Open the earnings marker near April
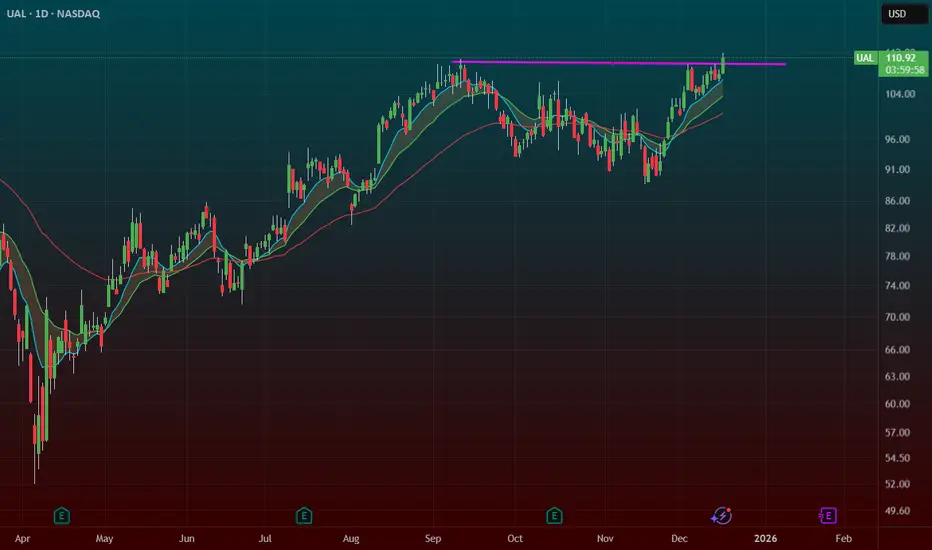 pos(62,516)
